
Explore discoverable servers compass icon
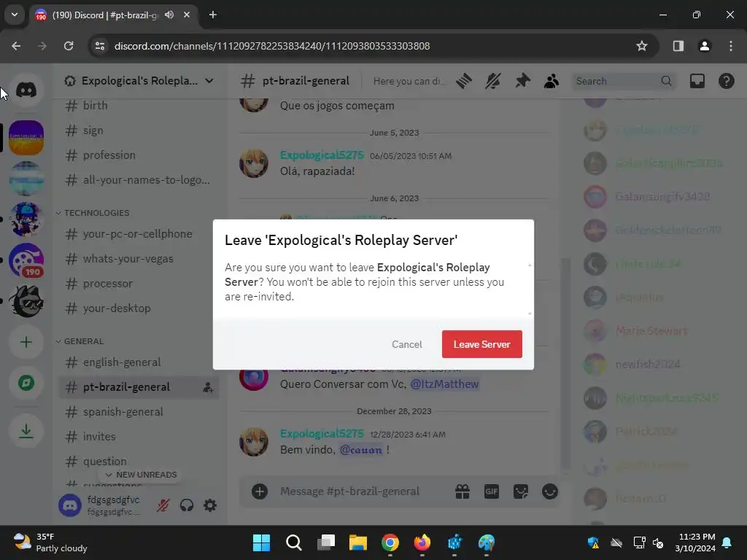point(26,383)
